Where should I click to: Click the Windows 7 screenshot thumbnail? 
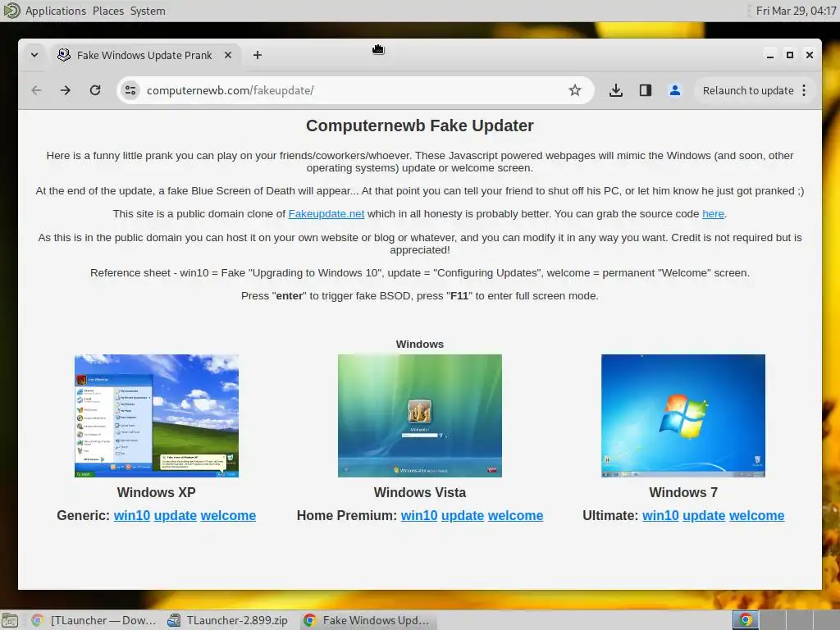[683, 416]
